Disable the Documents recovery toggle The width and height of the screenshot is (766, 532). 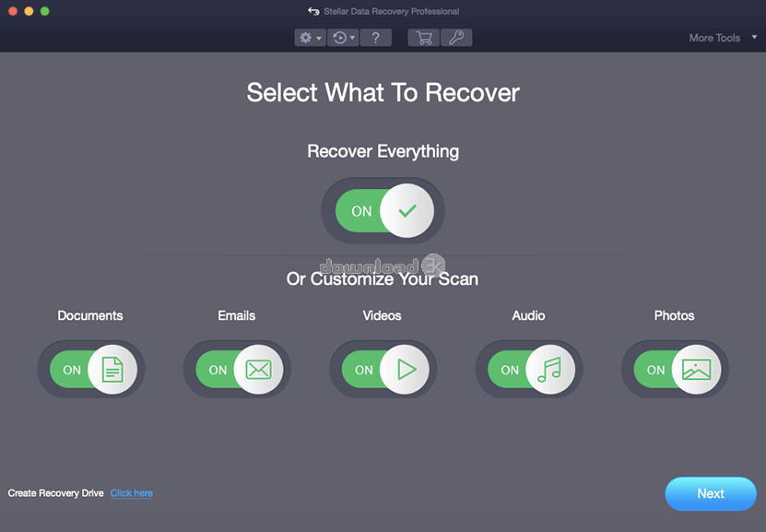pyautogui.click(x=93, y=370)
